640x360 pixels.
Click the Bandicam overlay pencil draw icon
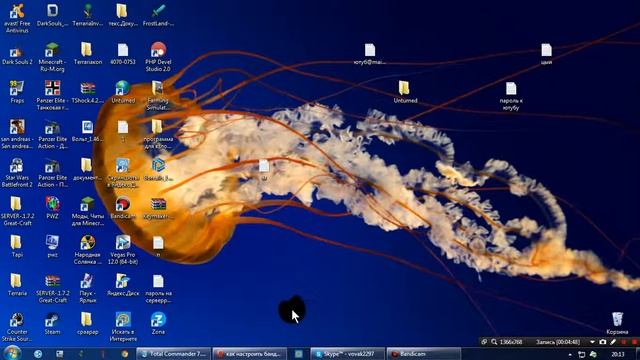click(613, 342)
